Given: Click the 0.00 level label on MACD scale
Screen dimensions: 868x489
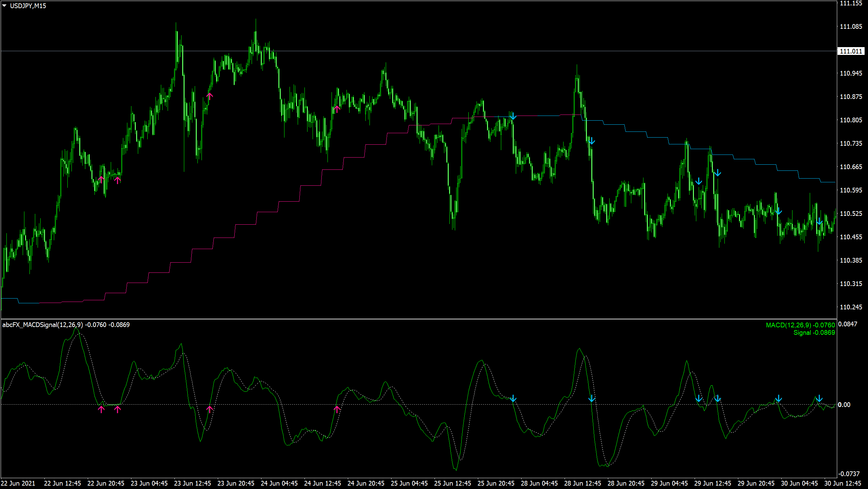Looking at the screenshot, I should pyautogui.click(x=844, y=405).
